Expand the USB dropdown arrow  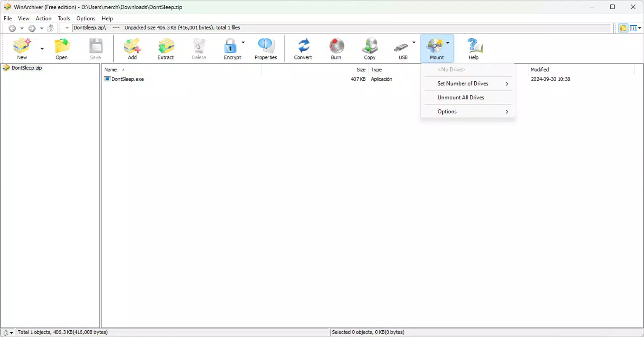[x=414, y=43]
